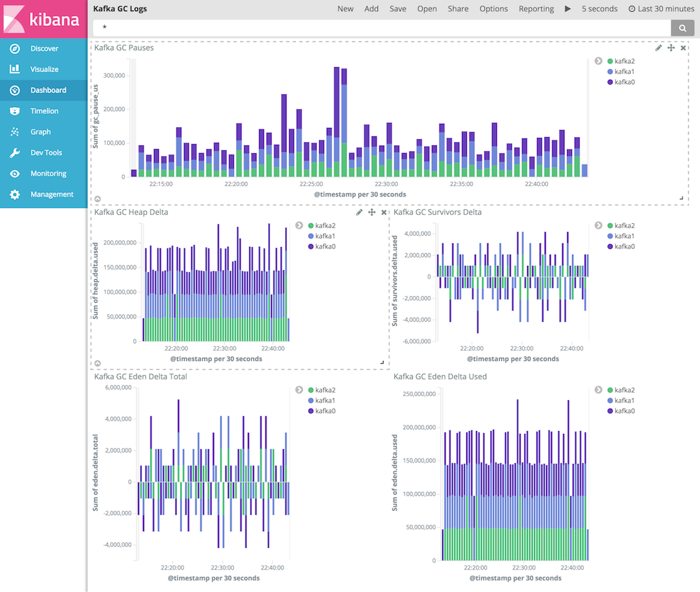Image resolution: width=700 pixels, height=592 pixels.
Task: Toggle kafka0 in Eden Delta Total legend
Action: point(321,411)
